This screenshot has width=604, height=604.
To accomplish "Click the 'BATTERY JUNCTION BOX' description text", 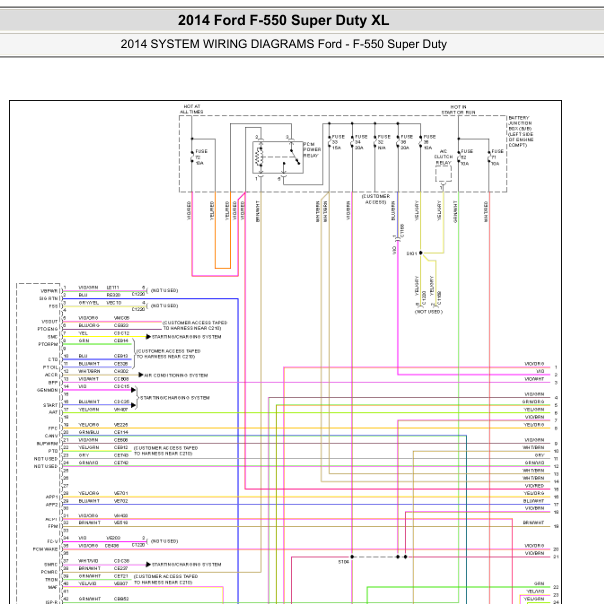I will [521, 131].
